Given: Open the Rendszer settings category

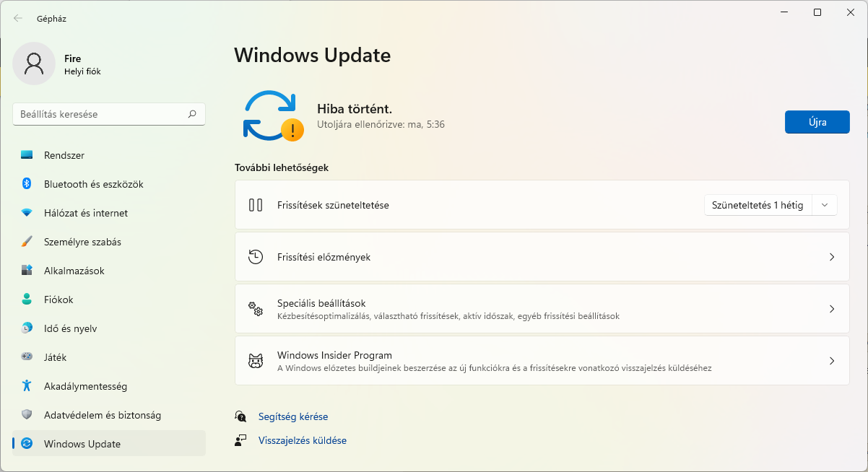Looking at the screenshot, I should point(109,155).
